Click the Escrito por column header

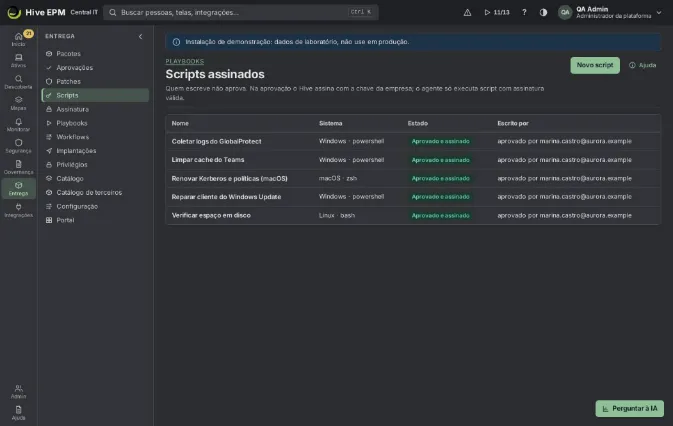(513, 123)
